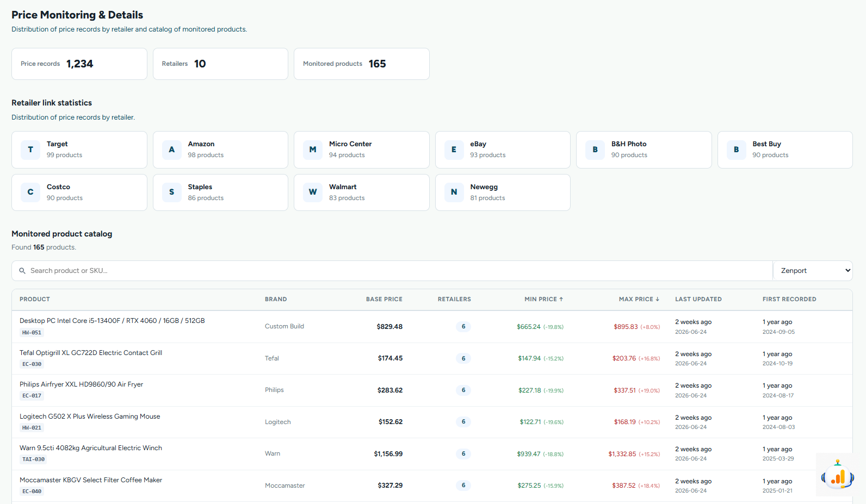Click SKU tag TAI-030
This screenshot has height=504, width=866.
coord(33,459)
